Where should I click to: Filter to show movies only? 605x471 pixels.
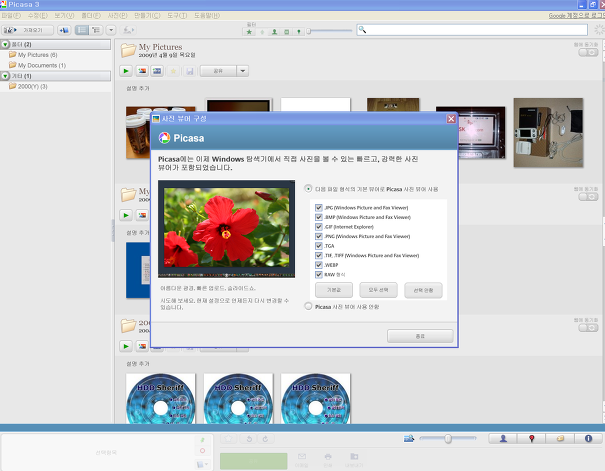(x=287, y=32)
